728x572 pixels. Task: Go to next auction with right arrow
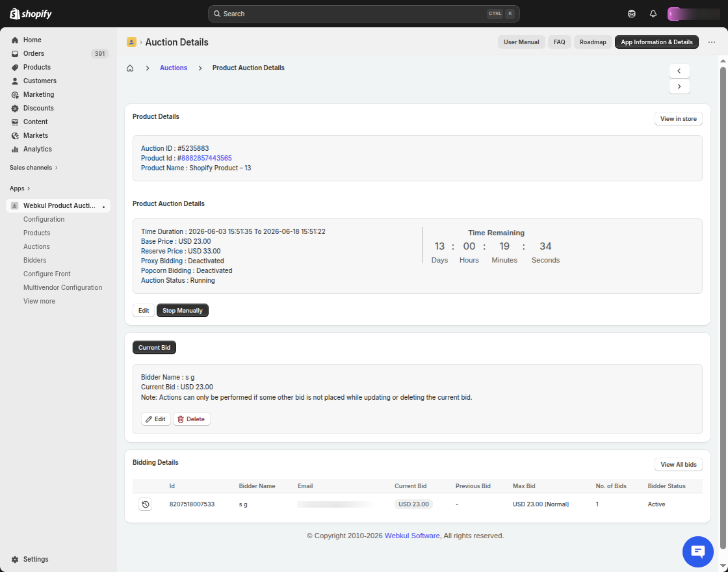click(x=679, y=86)
